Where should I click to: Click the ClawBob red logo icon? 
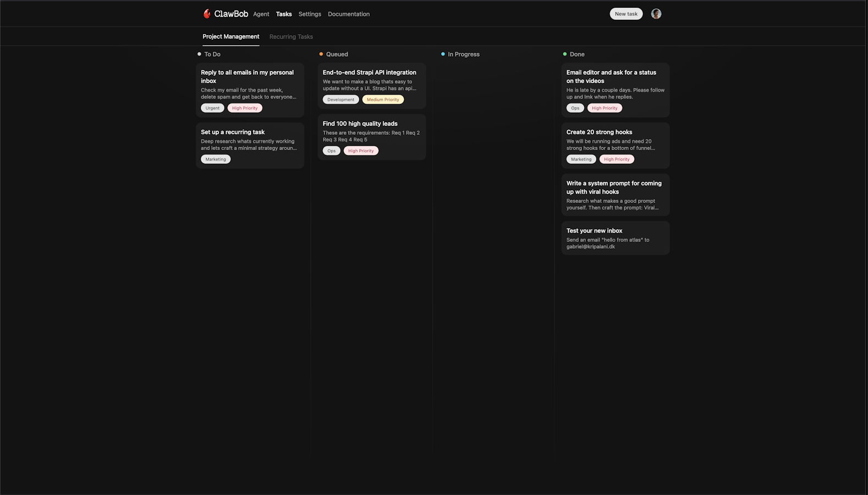tap(207, 14)
